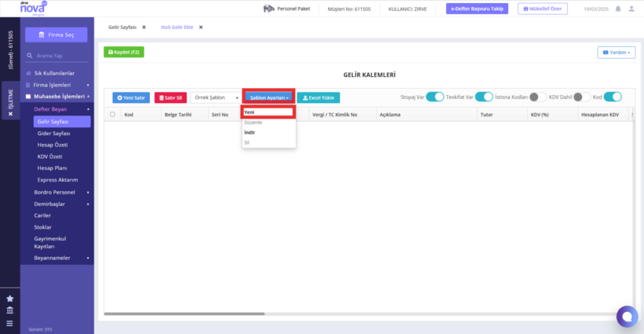Open the Şablon Ayarları dropdown button

(x=269, y=97)
